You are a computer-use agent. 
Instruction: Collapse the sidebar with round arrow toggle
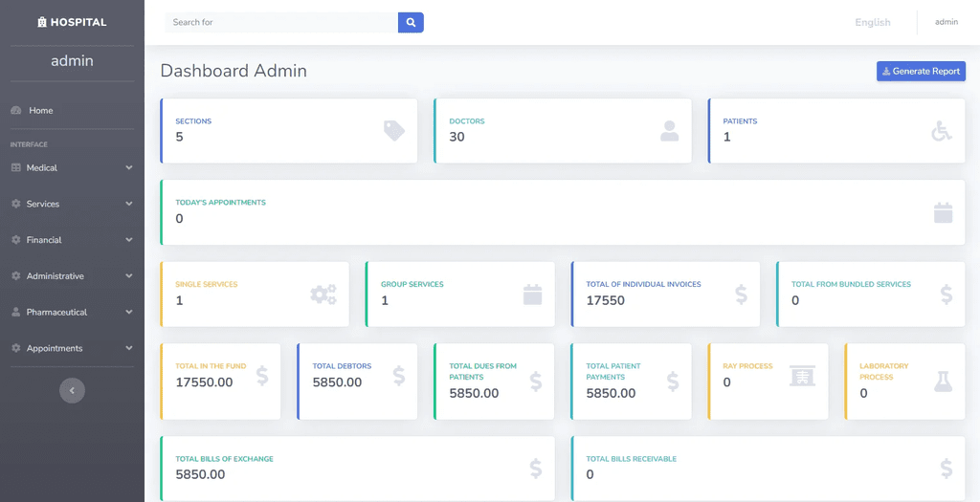72,390
